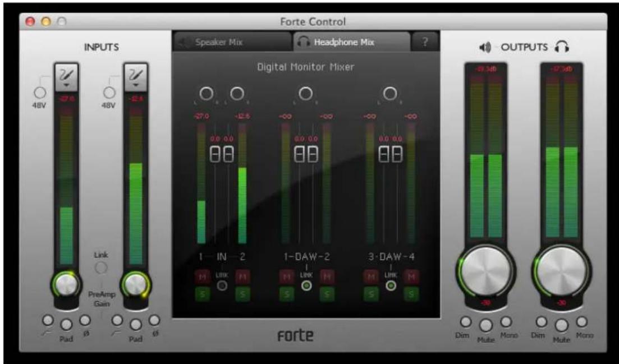619x364 pixels.
Task: Enable Dim on the headphone output
Action: [542, 322]
